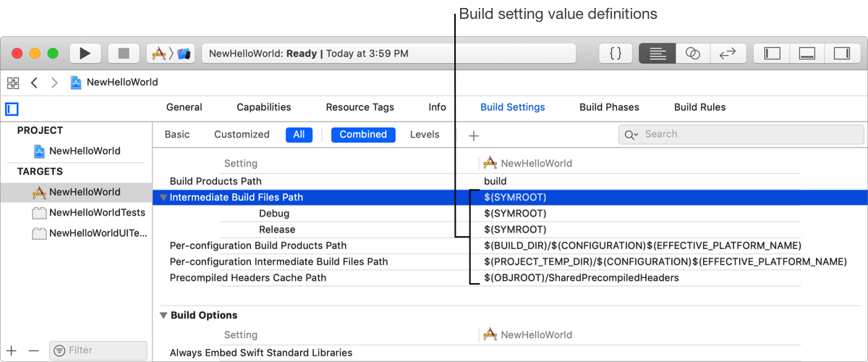
Task: Select the Debug configuration row
Action: coord(274,214)
